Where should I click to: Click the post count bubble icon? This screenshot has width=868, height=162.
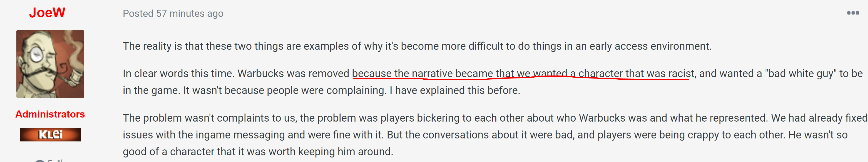coord(40,161)
